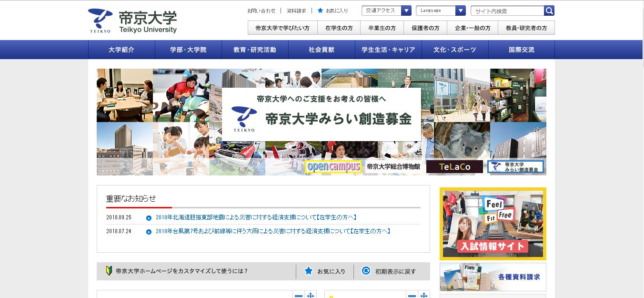Open 入試情報サイト banner
This screenshot has width=644, height=298.
(x=493, y=224)
